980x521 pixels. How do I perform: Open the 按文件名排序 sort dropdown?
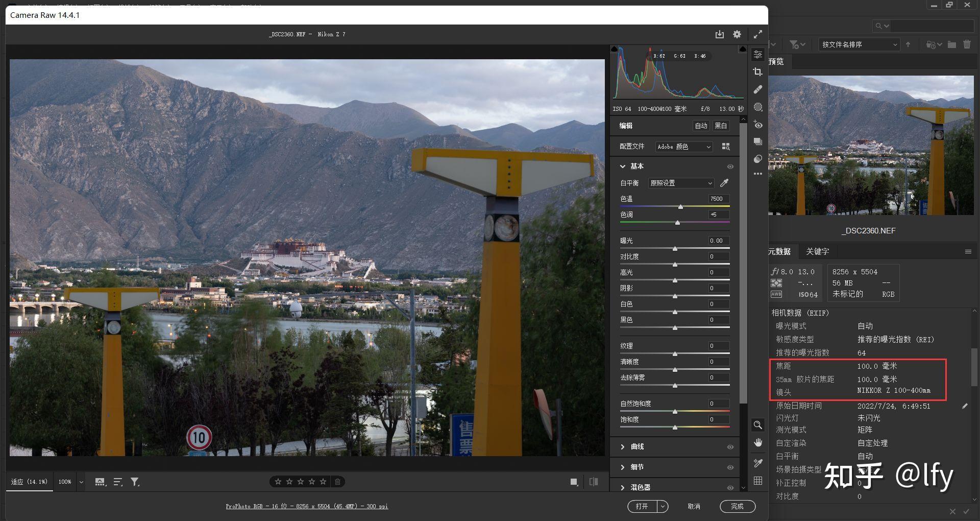[859, 44]
